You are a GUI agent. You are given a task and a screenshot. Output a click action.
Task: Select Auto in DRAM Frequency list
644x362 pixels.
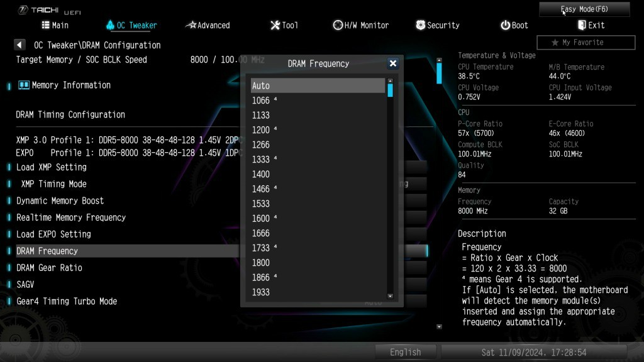pyautogui.click(x=318, y=85)
